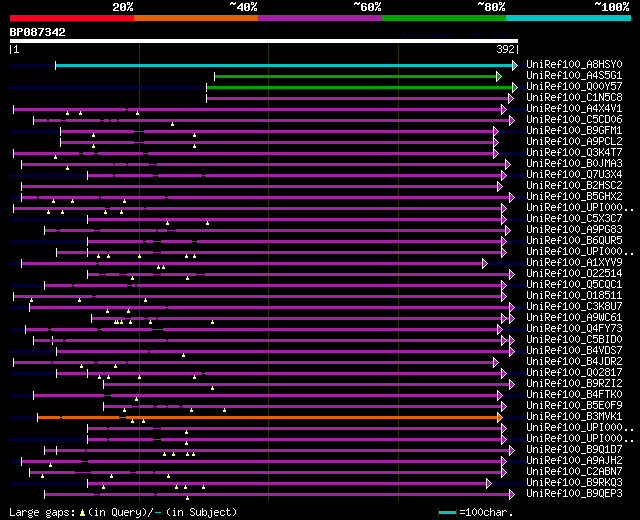640x520 pixels.
Task: Select the UniRef100_B4JDR2 label
Action: coord(574,362)
